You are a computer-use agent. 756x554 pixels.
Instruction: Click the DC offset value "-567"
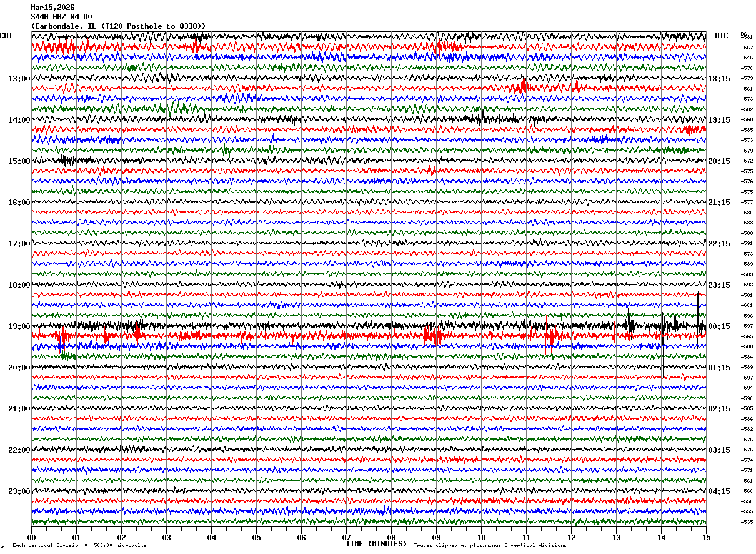pos(747,48)
